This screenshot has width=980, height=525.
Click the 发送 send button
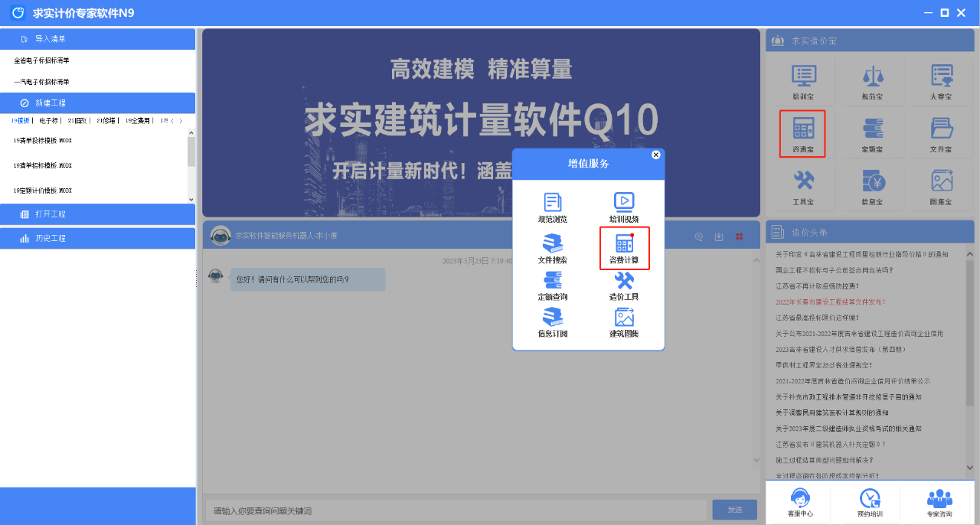pos(735,510)
